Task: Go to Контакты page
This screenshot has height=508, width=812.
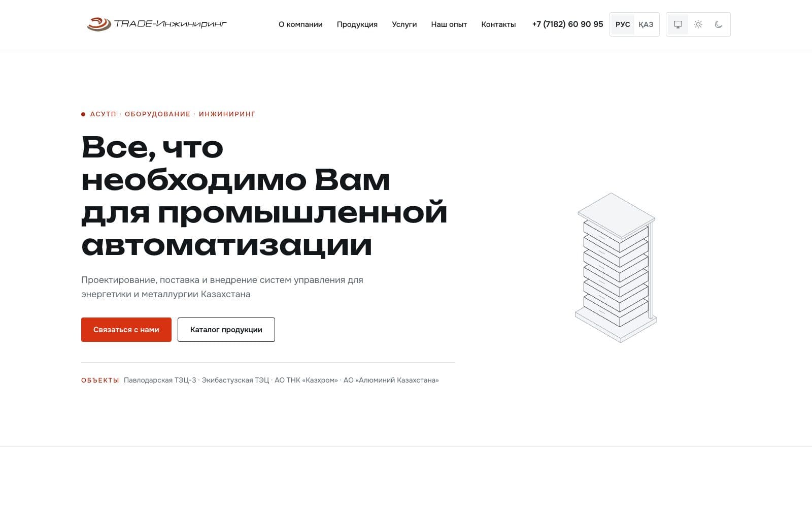Action: (x=498, y=24)
